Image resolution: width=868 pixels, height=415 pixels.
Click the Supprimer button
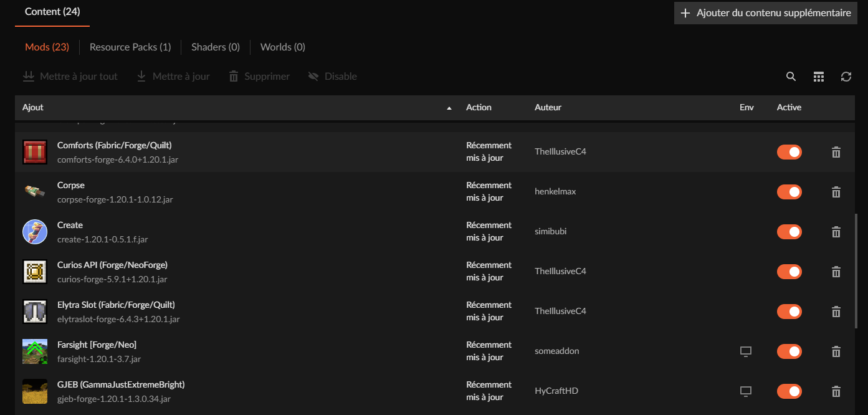(259, 77)
